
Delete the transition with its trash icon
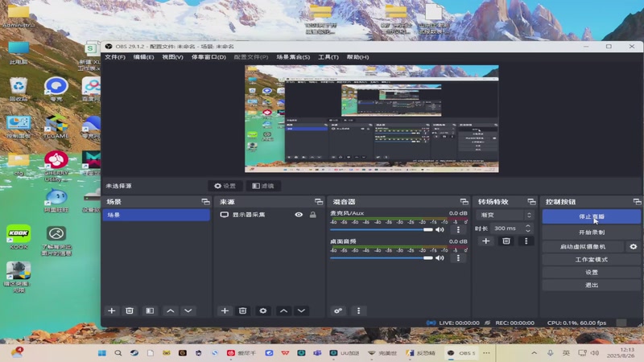506,241
